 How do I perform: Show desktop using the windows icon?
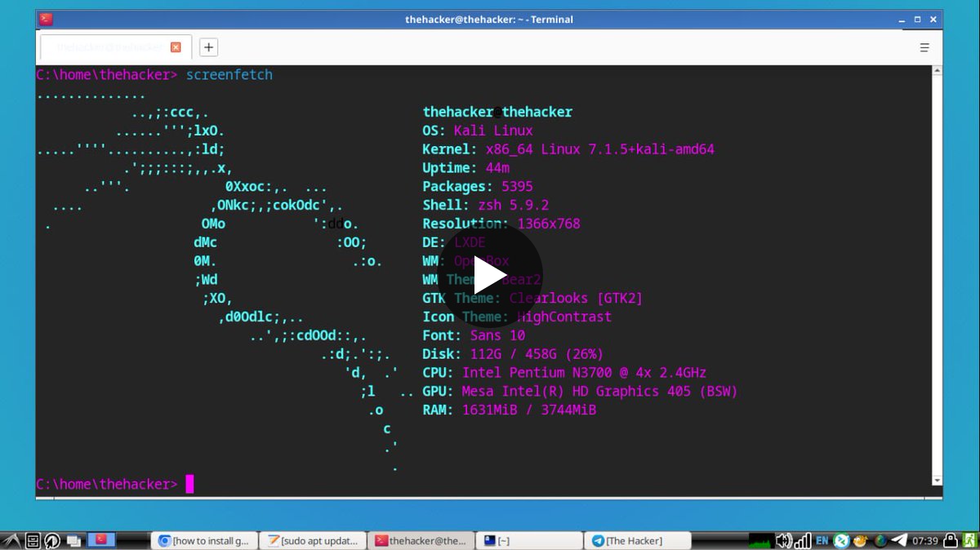tap(73, 540)
